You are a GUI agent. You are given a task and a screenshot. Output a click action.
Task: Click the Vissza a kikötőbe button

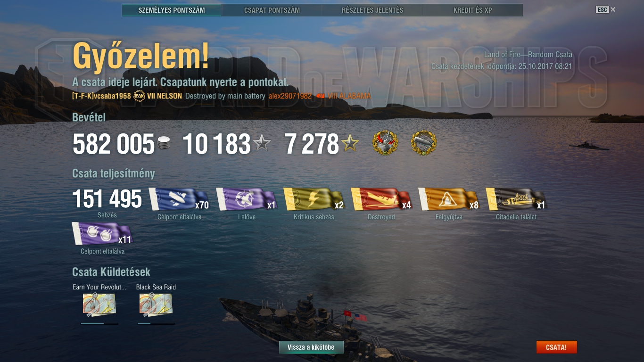pos(311,347)
